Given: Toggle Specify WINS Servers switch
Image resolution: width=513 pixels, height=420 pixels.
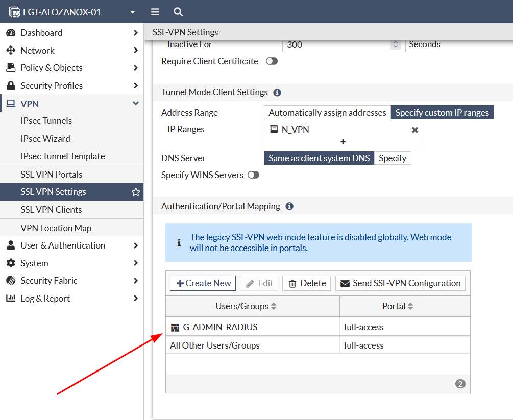Looking at the screenshot, I should [253, 175].
